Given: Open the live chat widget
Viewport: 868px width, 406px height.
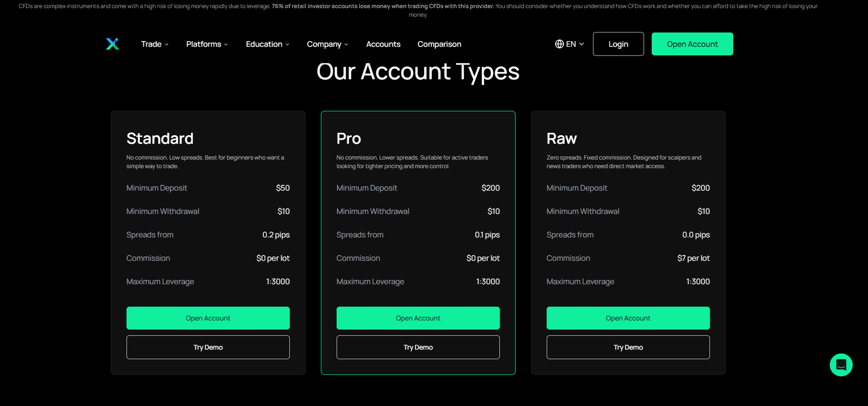Looking at the screenshot, I should coord(841,365).
